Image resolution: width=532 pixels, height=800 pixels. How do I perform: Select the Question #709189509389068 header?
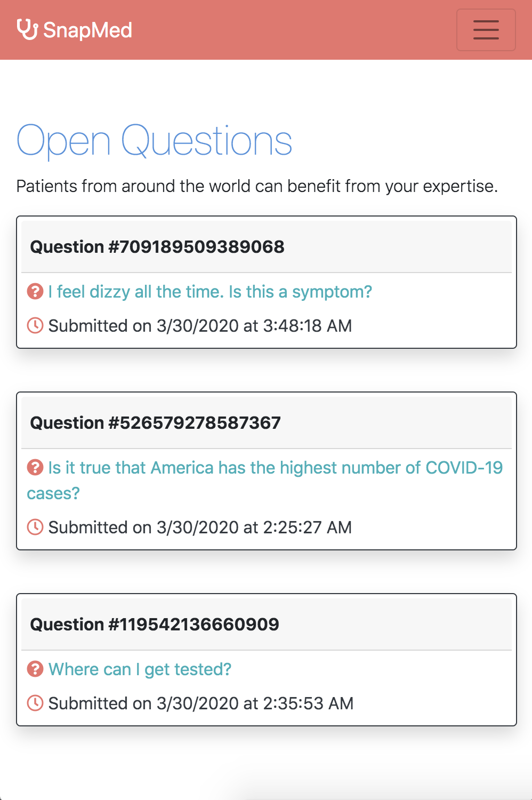tap(267, 247)
